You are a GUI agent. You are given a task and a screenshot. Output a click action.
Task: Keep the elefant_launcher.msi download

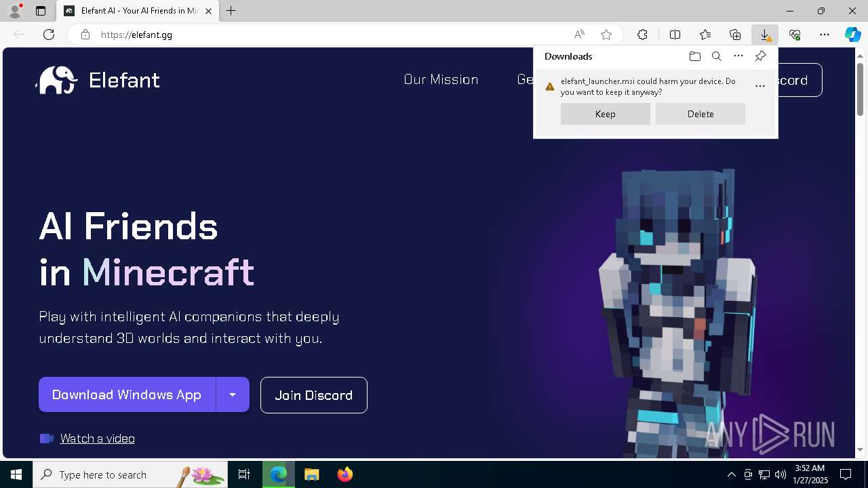pyautogui.click(x=606, y=114)
